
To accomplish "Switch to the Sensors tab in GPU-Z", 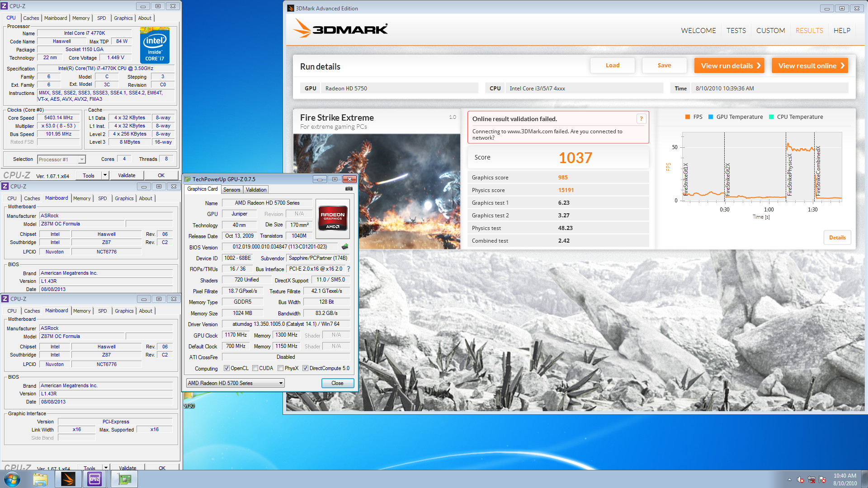I will (232, 190).
